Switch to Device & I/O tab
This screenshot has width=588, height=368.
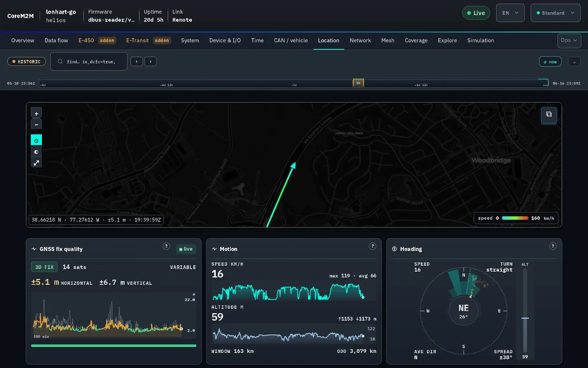(x=225, y=40)
